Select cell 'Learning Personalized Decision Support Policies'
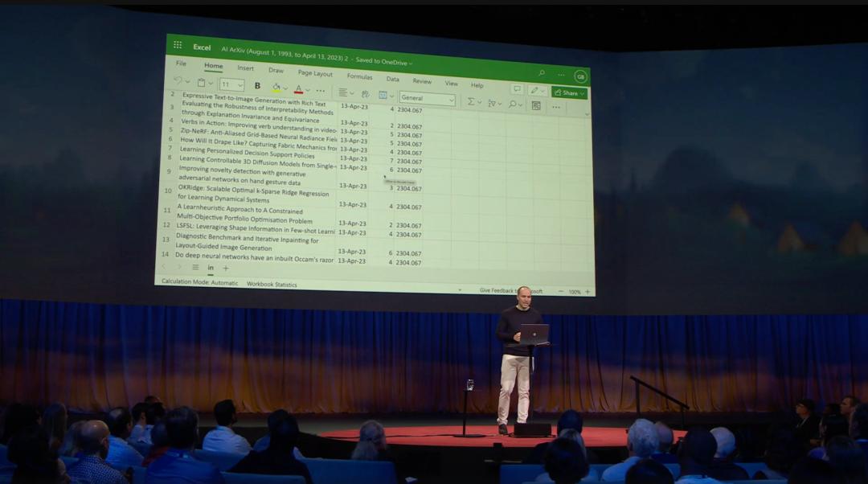 coord(247,152)
